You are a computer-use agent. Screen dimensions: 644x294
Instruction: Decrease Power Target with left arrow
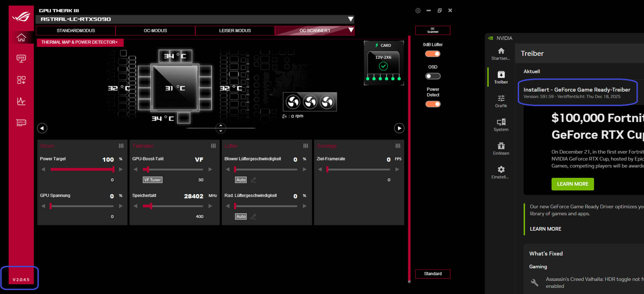point(43,169)
